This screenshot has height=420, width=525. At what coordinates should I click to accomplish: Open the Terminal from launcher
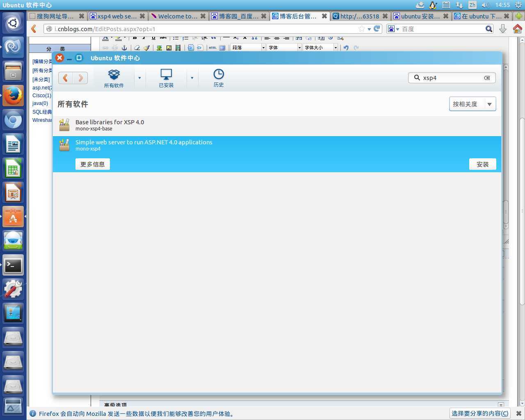tap(13, 265)
